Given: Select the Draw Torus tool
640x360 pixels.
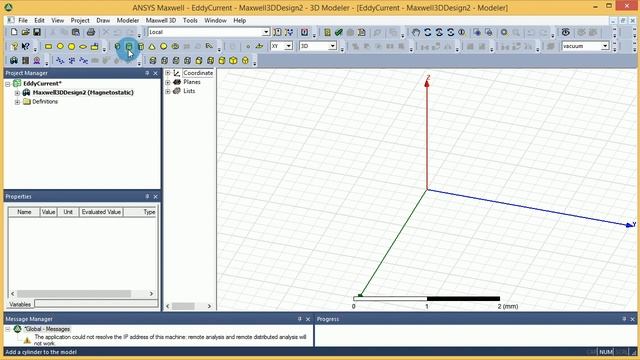Looking at the screenshot, I should [175, 47].
